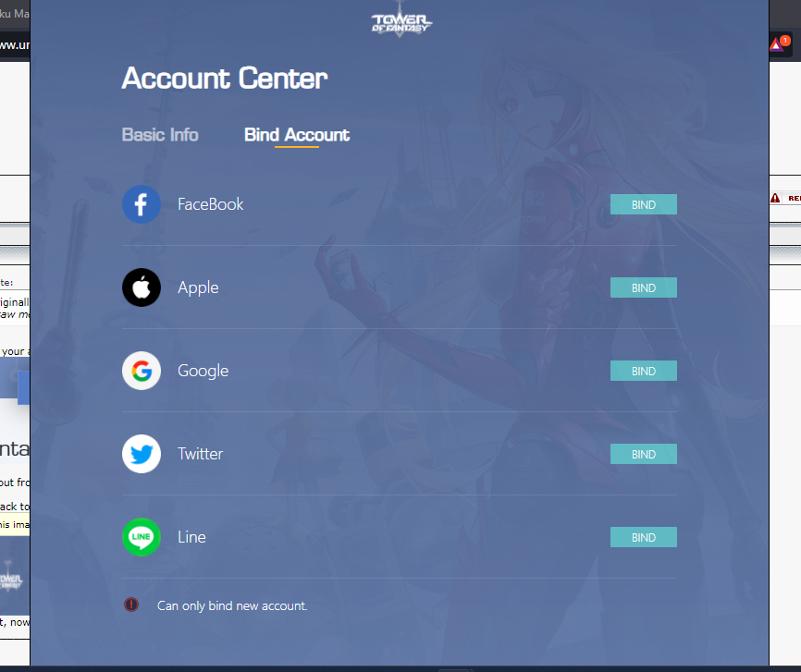Click the red exclamation warning icon
This screenshot has height=672, width=801.
coord(131,605)
